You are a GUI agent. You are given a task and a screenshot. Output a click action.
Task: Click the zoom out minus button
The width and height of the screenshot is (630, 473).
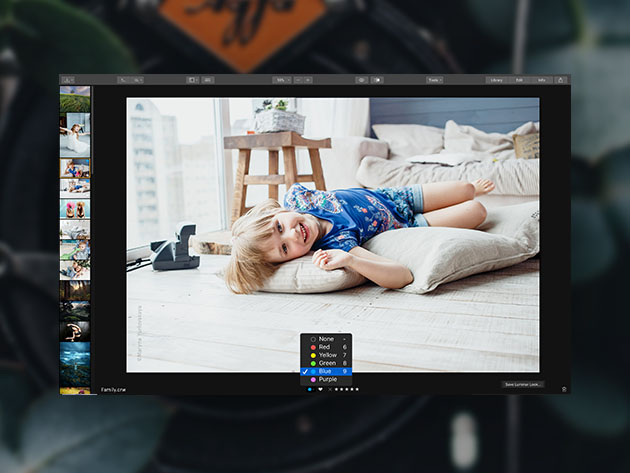click(299, 80)
